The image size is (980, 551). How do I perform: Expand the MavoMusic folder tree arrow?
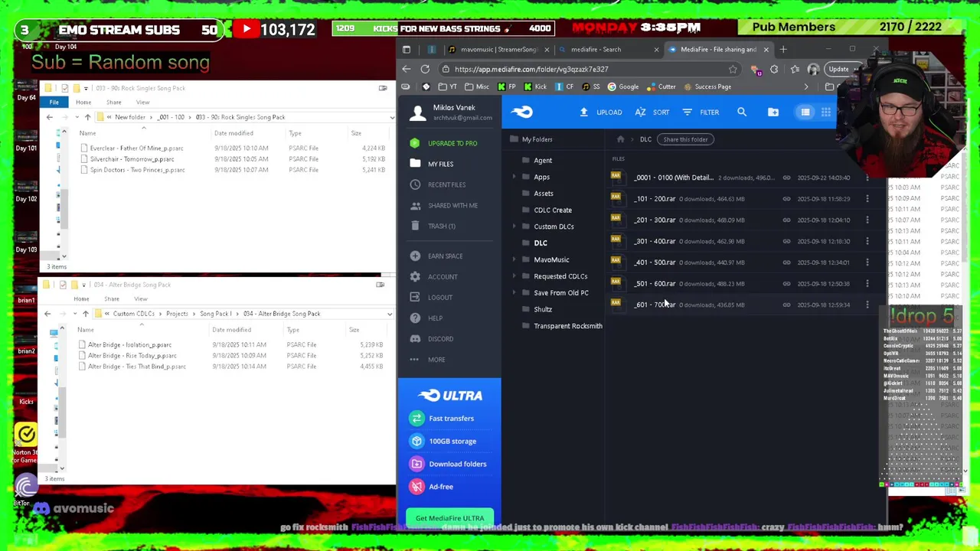point(514,259)
